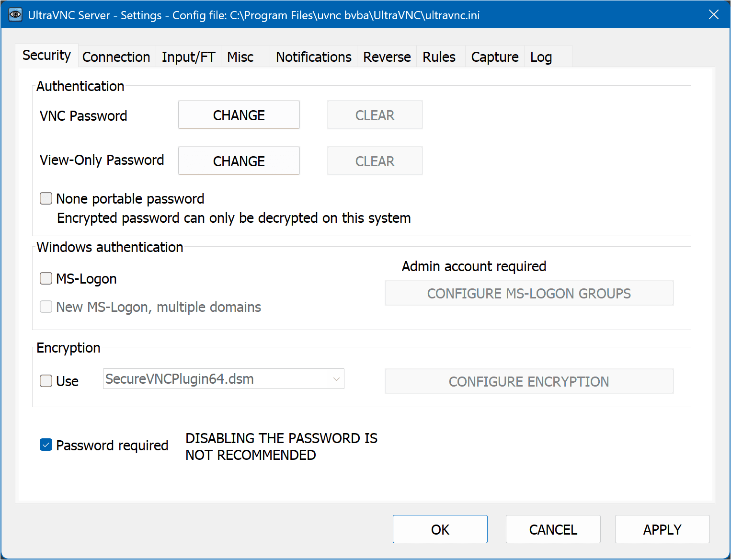This screenshot has width=731, height=560.
Task: Switch to the Rules tab
Action: (439, 57)
